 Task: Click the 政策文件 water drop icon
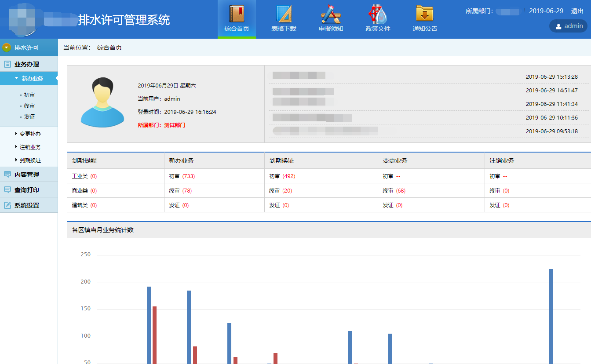point(378,14)
